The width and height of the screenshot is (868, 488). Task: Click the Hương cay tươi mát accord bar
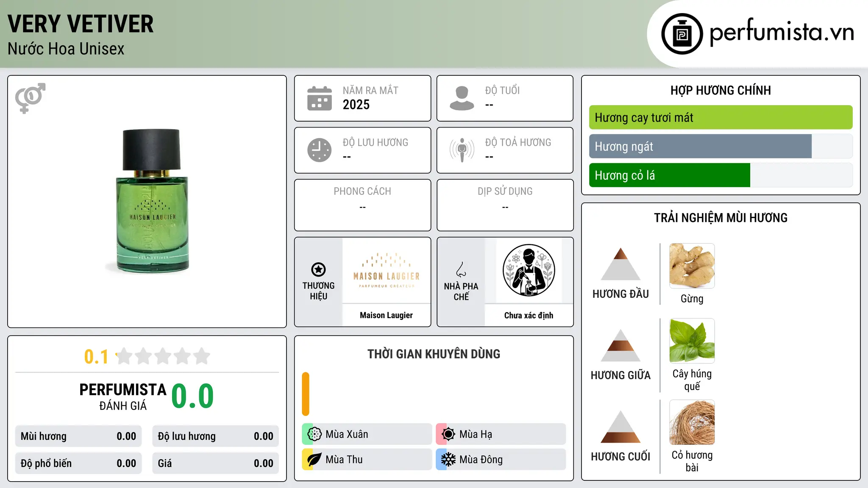click(x=721, y=117)
